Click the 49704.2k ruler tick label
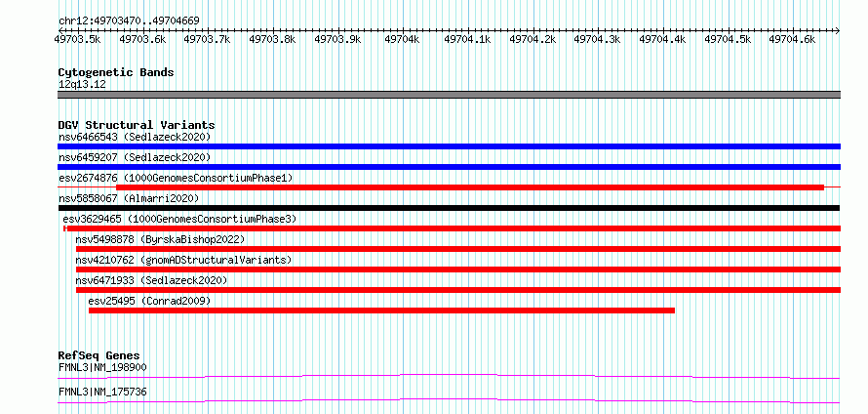This screenshot has height=414, width=868. 533,39
